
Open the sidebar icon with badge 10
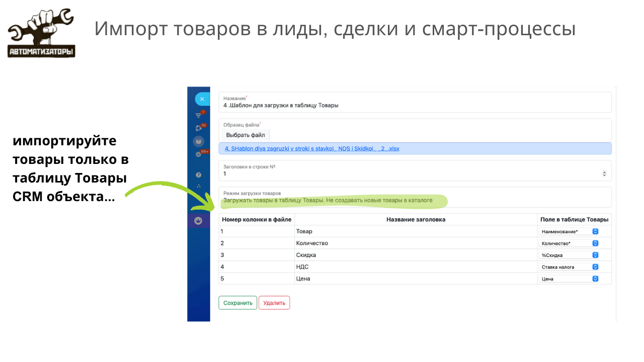point(199,128)
